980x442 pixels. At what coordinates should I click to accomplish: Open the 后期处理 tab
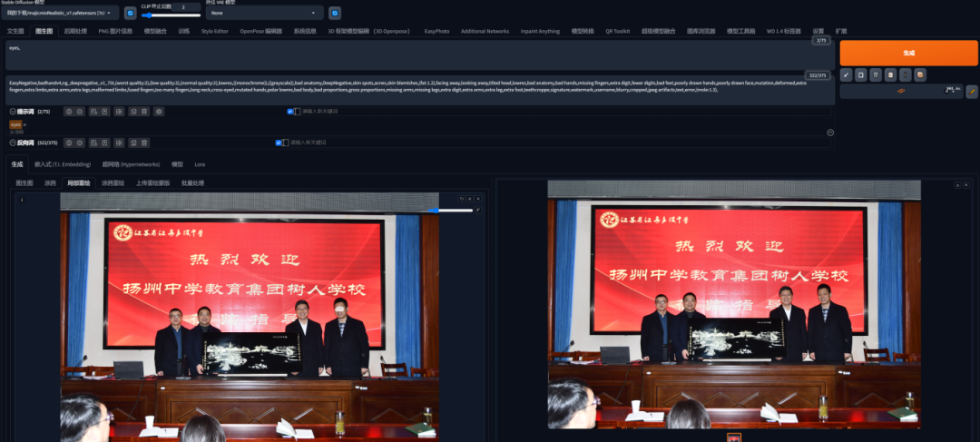coord(75,31)
